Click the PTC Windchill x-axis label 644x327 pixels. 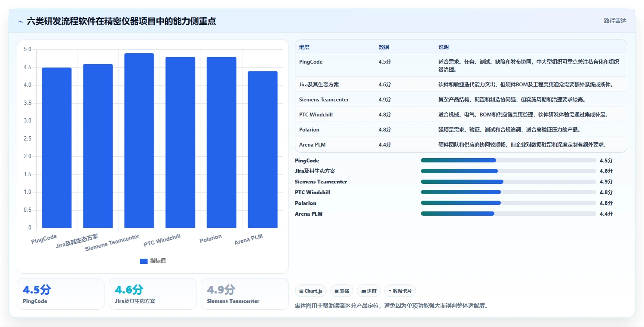point(162,241)
